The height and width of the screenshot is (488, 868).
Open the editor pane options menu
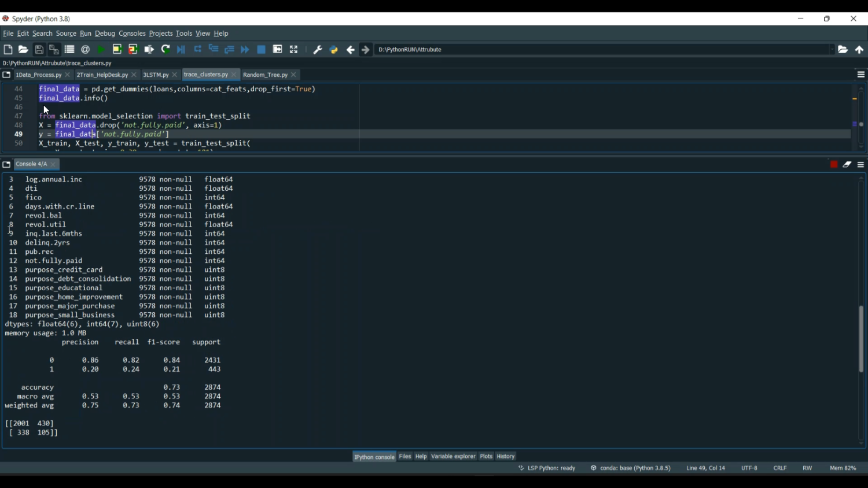860,75
